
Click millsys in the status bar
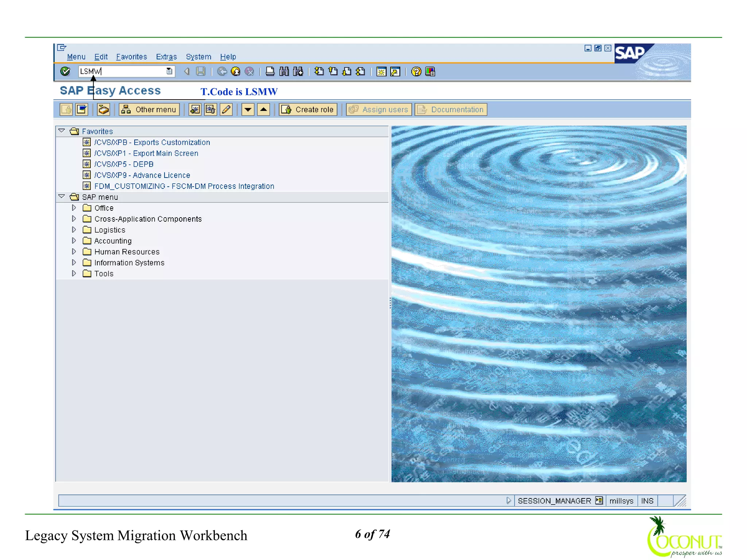pyautogui.click(x=621, y=501)
